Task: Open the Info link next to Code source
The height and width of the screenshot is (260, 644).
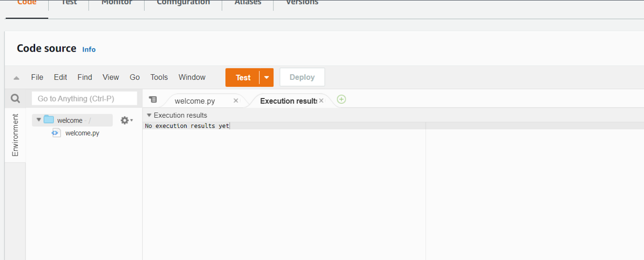Action: (x=89, y=49)
